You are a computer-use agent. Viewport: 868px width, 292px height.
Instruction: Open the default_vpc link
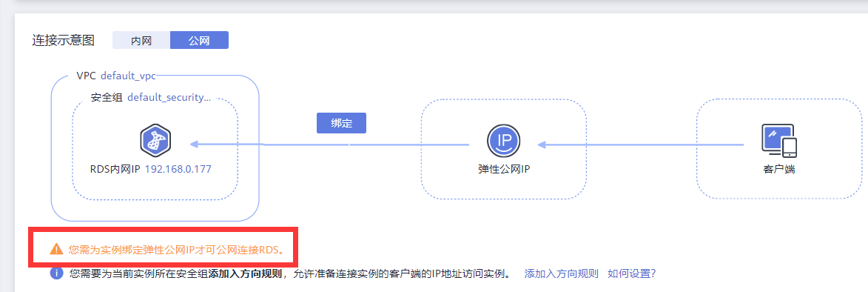(129, 76)
